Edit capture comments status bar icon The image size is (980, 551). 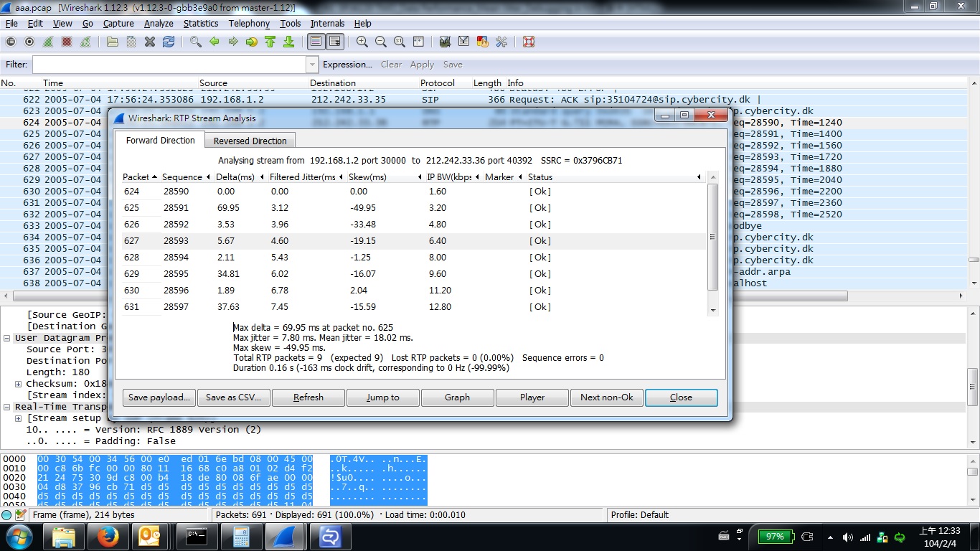[19, 515]
